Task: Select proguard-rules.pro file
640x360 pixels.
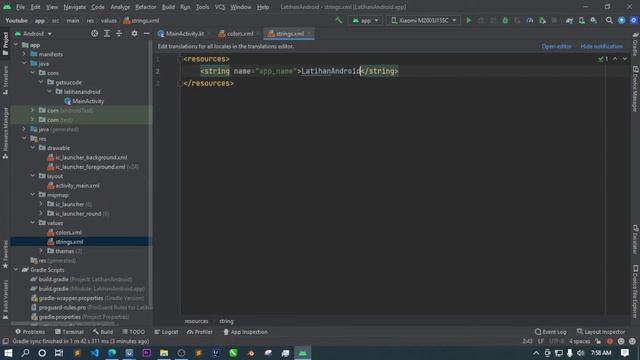Action: (62, 307)
